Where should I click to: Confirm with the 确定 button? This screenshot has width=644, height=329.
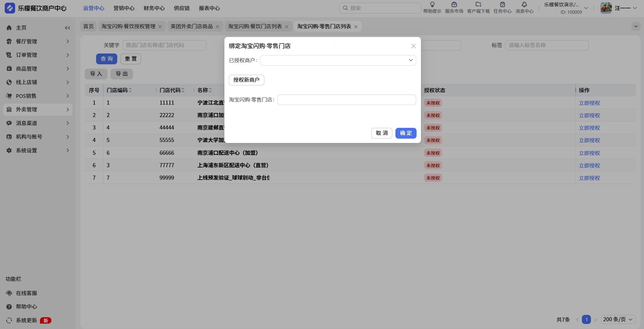click(406, 133)
